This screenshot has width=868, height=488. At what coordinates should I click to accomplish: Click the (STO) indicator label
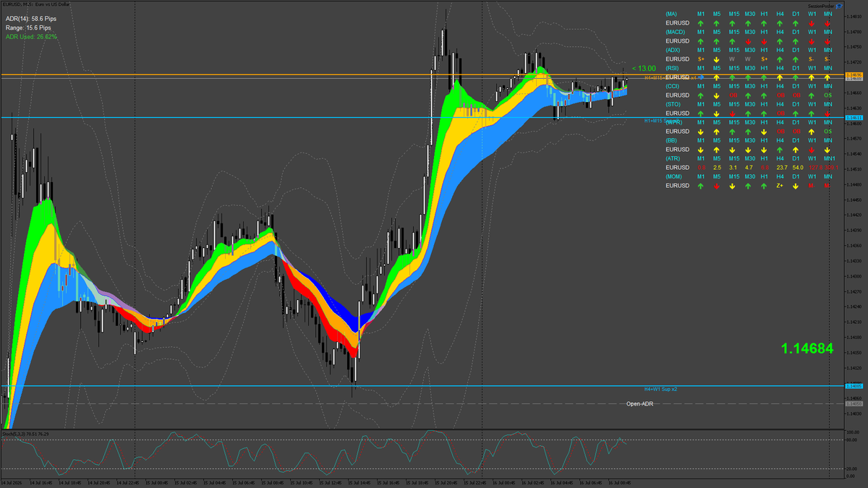coord(673,104)
